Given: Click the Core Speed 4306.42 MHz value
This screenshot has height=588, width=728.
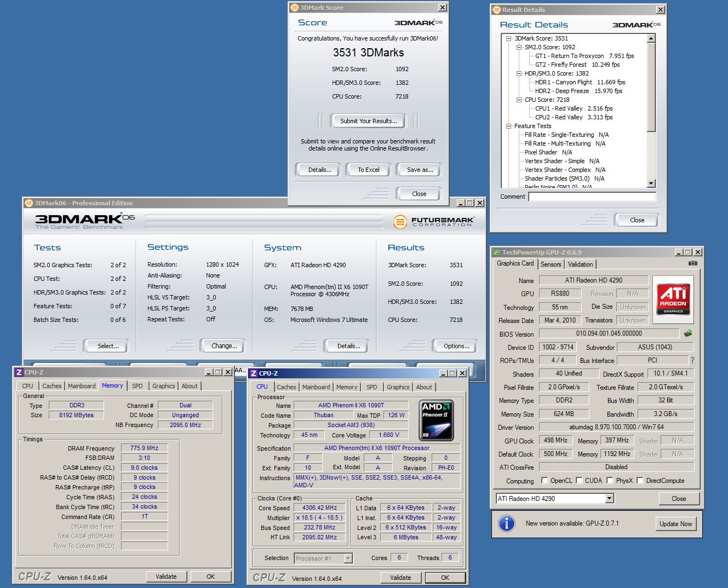Looking at the screenshot, I should [x=320, y=508].
